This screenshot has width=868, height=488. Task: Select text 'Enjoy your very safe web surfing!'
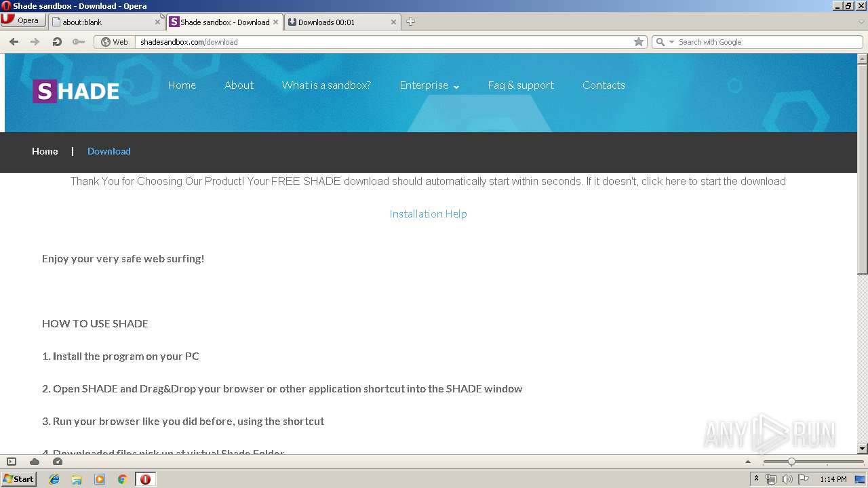(x=123, y=259)
